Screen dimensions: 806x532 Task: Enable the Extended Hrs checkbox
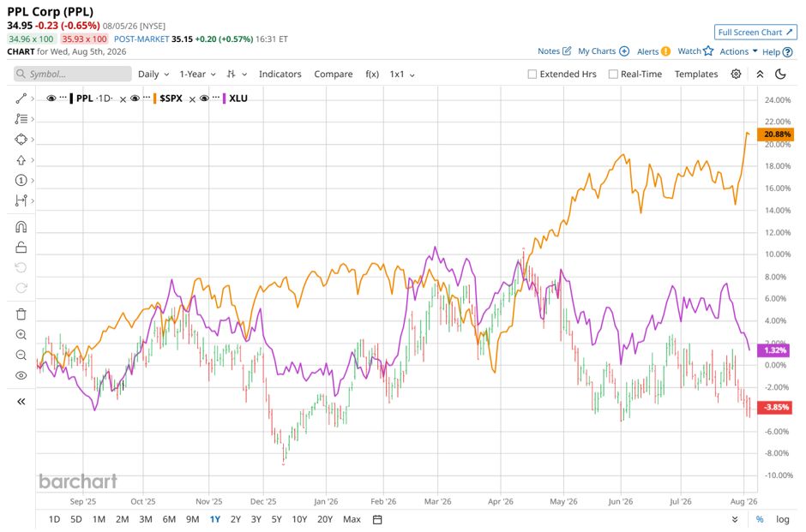coord(532,74)
